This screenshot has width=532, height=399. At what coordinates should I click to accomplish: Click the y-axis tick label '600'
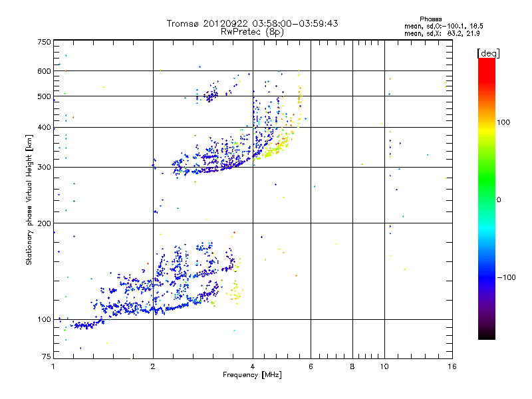click(x=44, y=71)
